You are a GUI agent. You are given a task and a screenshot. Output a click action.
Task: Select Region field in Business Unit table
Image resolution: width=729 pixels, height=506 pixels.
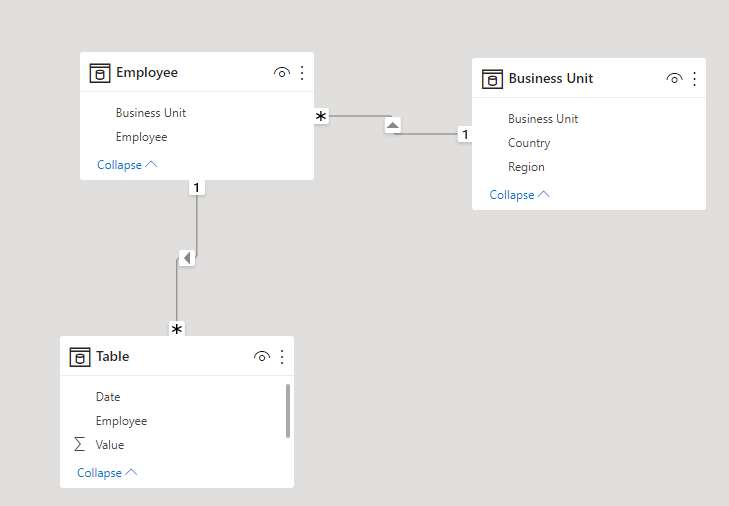pos(526,167)
